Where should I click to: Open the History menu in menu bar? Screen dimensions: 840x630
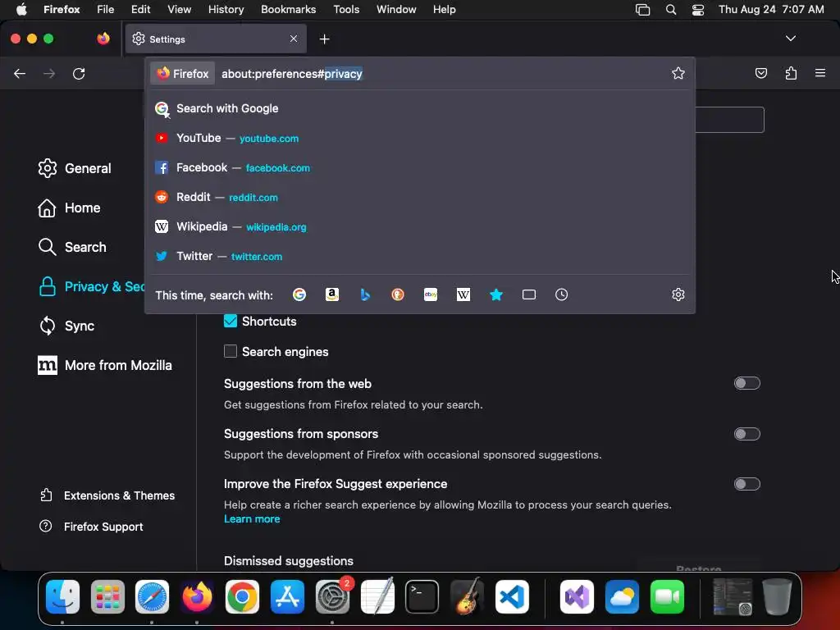coord(226,10)
